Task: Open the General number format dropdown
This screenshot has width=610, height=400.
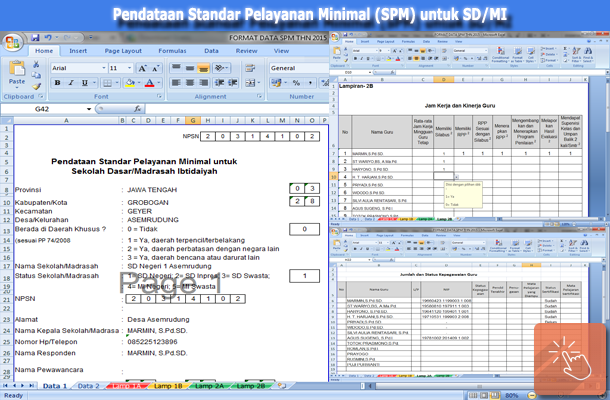Action: [299, 68]
